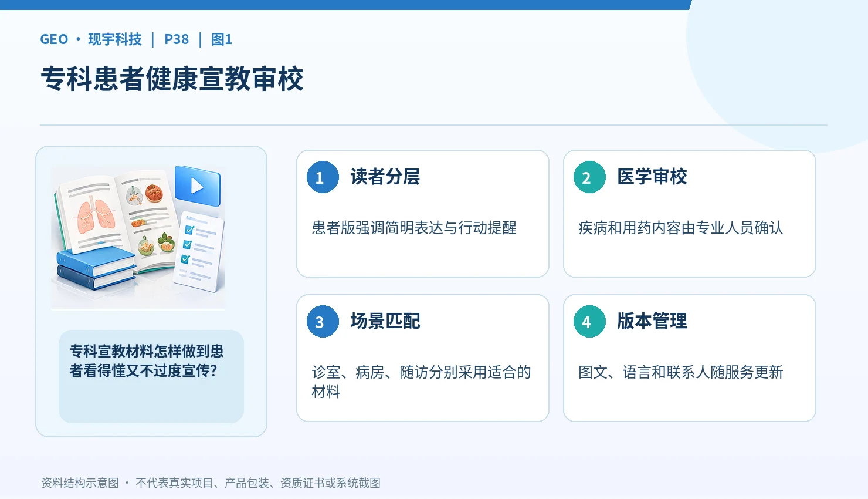
Task: Select the heading 场景匹配
Action: coord(385,321)
